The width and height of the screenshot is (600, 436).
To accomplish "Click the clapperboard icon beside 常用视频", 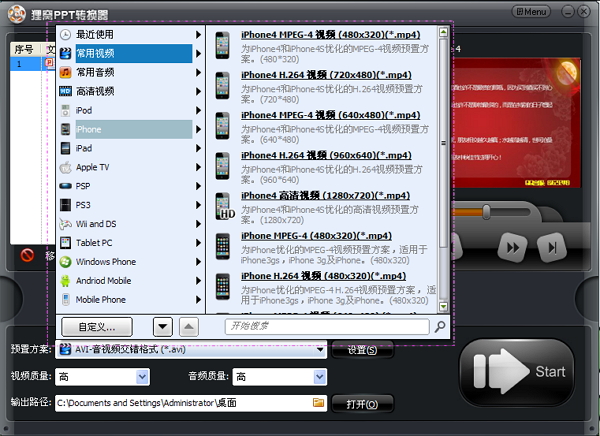I will [65, 54].
